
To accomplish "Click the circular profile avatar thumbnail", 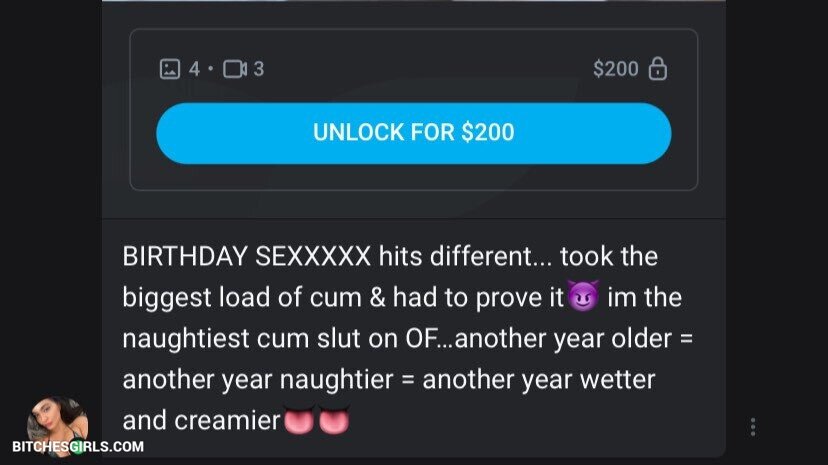I will [x=58, y=422].
